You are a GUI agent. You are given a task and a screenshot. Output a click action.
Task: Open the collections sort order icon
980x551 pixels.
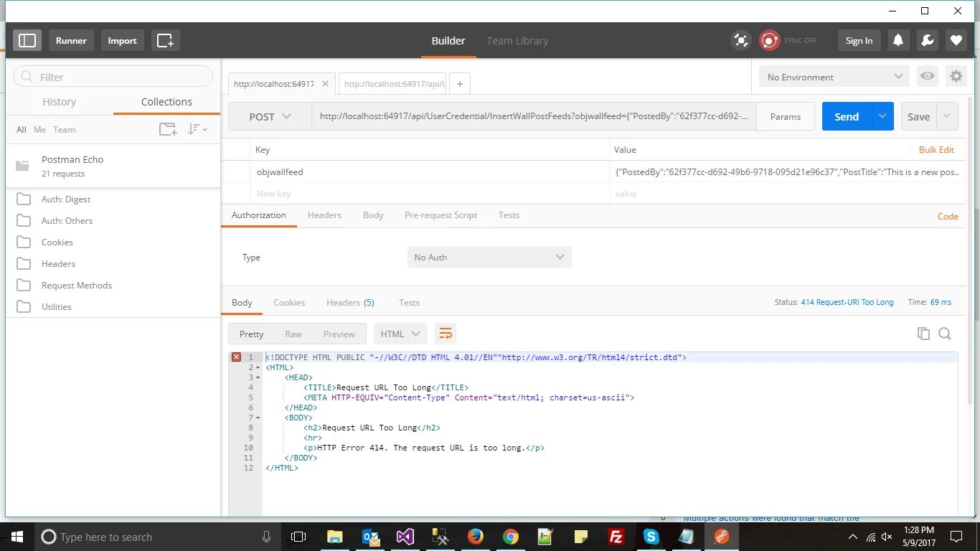click(197, 129)
